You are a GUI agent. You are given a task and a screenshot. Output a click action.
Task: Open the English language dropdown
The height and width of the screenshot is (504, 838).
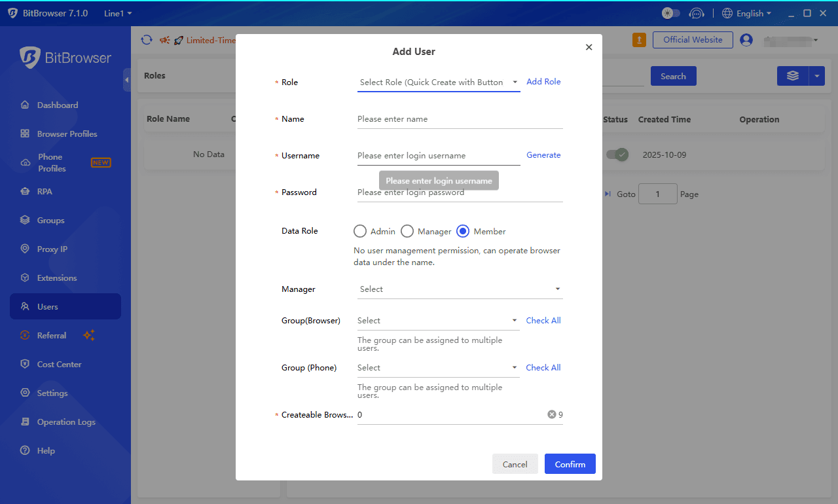pyautogui.click(x=746, y=13)
